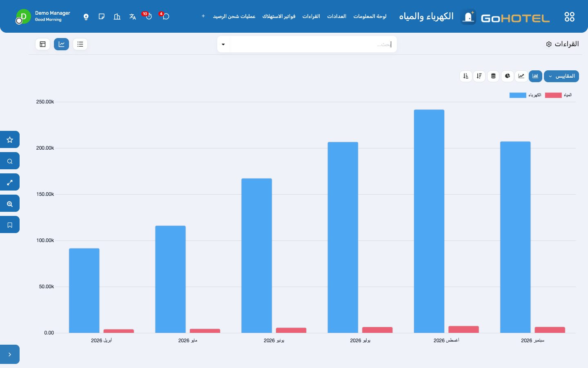
Task: Open the العدادات menu
Action: [x=337, y=16]
